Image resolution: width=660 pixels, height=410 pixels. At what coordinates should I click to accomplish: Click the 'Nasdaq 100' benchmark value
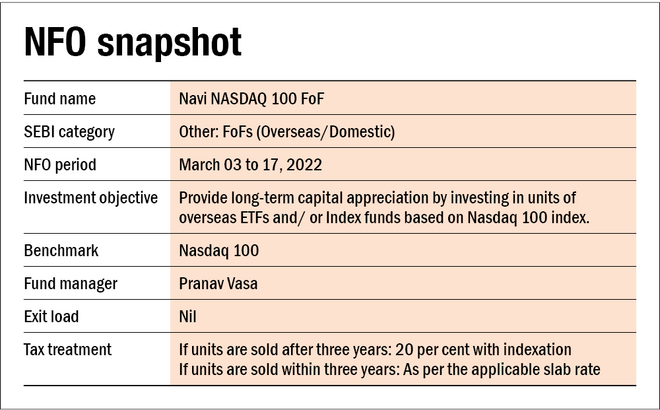[217, 251]
